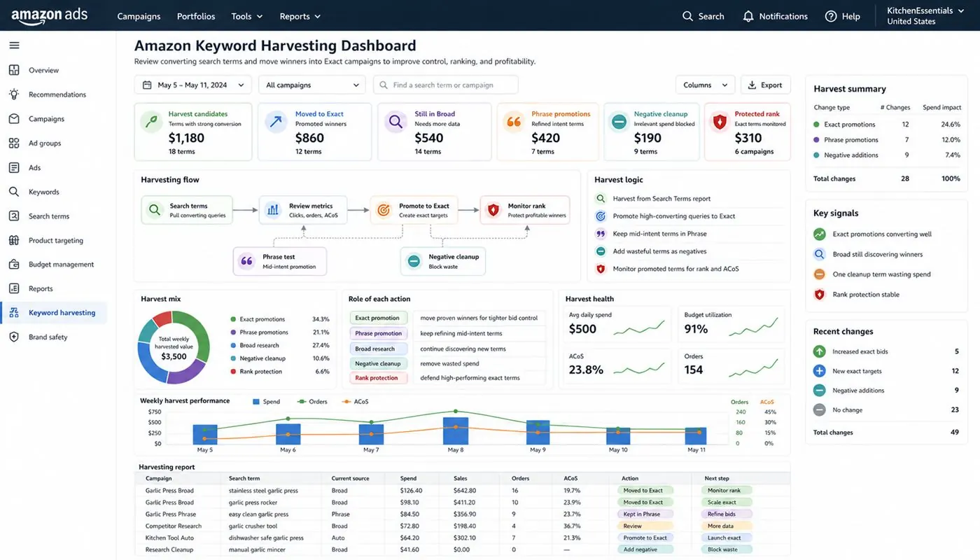Click the Still in Broad magnifier icon
980x560 pixels.
tap(395, 122)
